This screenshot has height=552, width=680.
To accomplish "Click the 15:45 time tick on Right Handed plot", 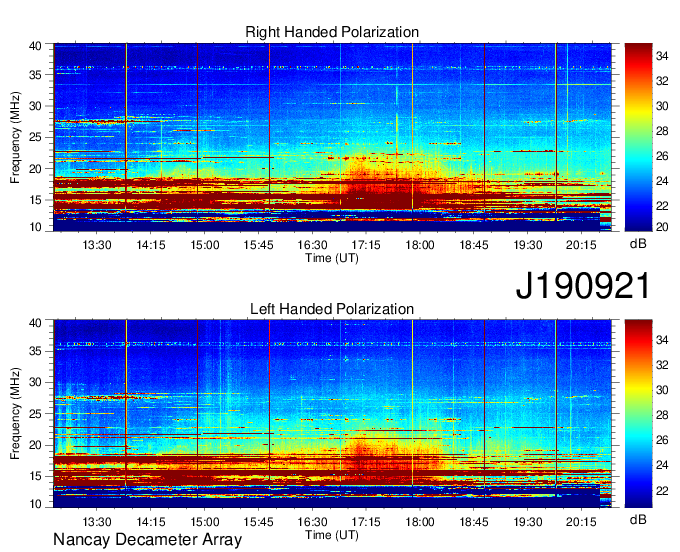I will point(258,245).
